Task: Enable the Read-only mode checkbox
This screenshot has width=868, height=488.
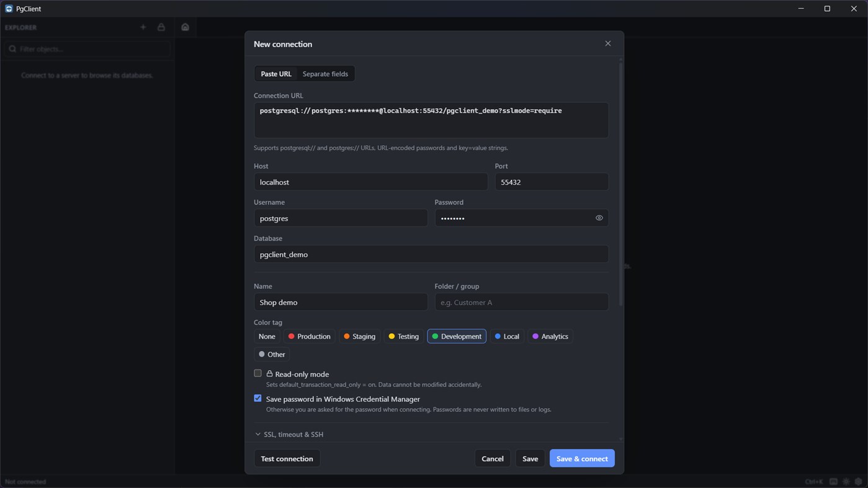Action: [257, 373]
